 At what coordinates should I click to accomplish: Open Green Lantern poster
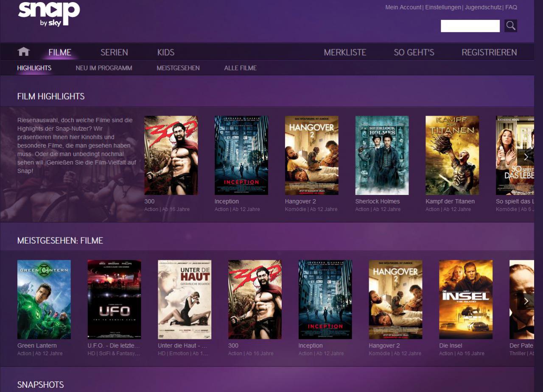[44, 299]
